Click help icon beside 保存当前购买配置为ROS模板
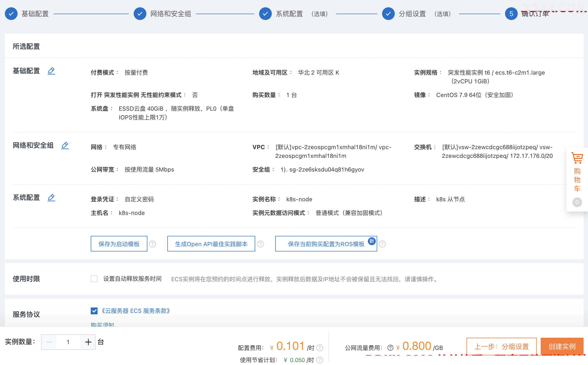Image resolution: width=588 pixels, height=365 pixels. [382, 244]
